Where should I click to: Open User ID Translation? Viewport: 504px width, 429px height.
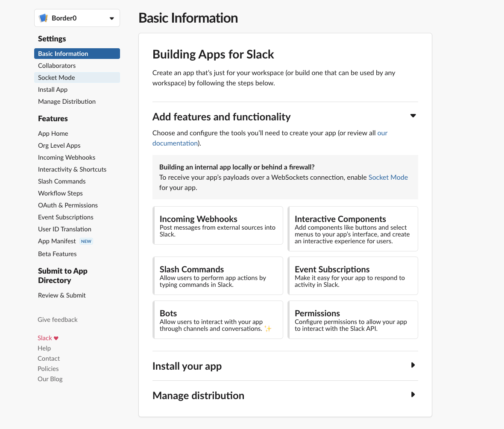pyautogui.click(x=64, y=229)
